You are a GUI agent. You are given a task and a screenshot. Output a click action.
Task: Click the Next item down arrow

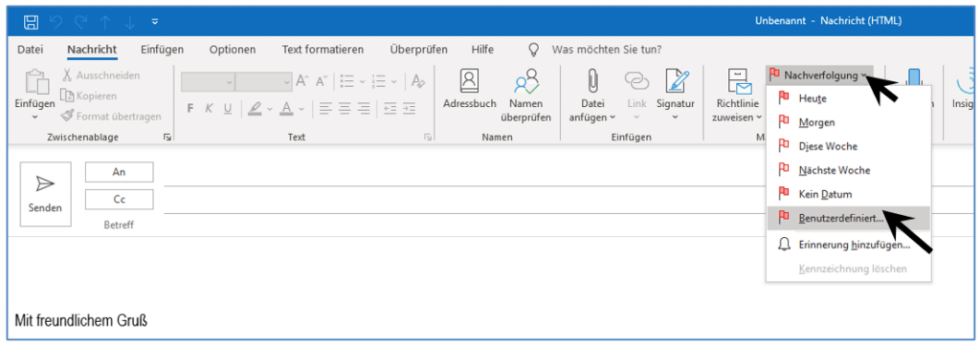[129, 22]
